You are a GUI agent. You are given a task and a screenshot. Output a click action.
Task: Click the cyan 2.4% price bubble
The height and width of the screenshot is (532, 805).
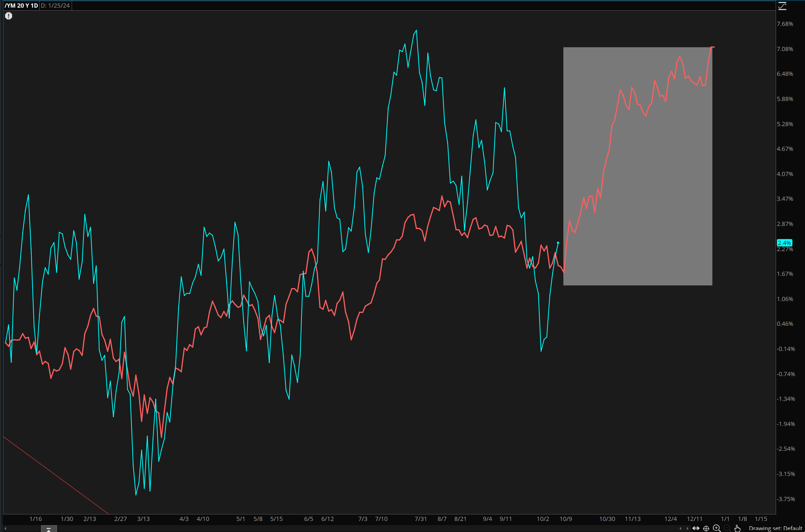[784, 243]
